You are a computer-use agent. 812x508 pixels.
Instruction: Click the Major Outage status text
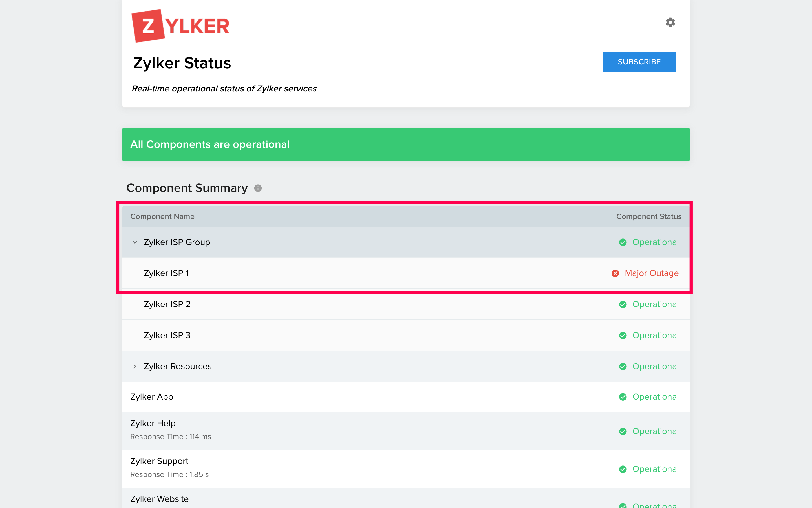pos(652,273)
